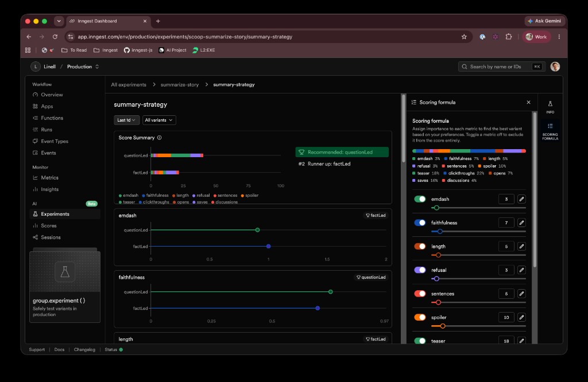This screenshot has height=382, width=588.
Task: Open the Scoring Formula side panel icon
Action: click(550, 131)
